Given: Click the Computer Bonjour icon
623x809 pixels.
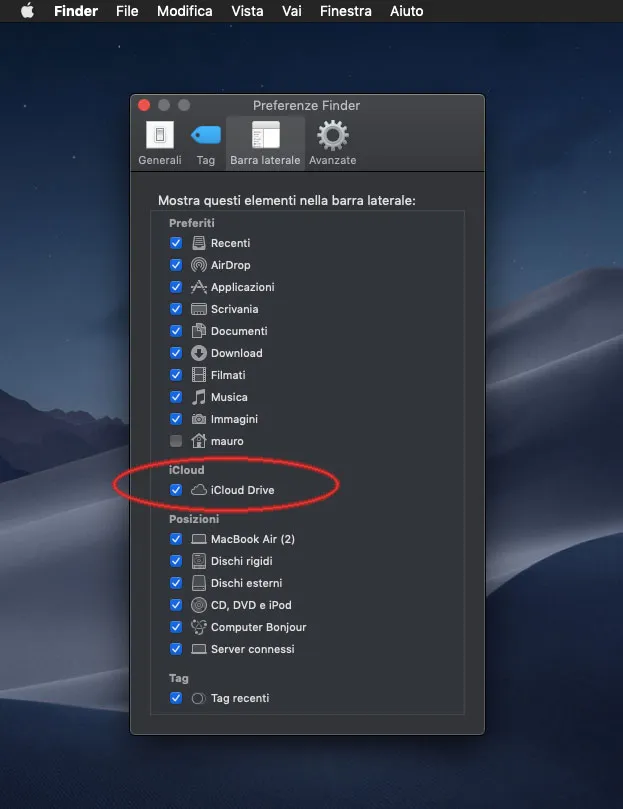Looking at the screenshot, I should click(x=199, y=627).
